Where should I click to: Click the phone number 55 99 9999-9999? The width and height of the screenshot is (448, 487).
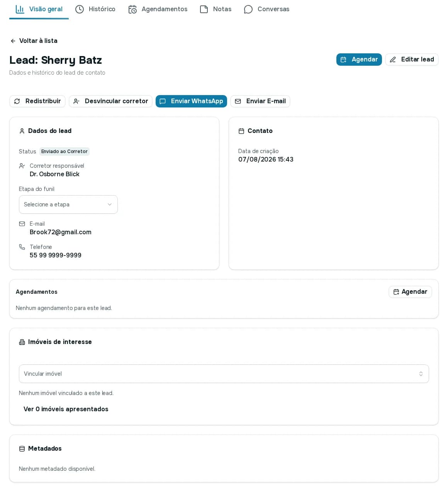(56, 255)
